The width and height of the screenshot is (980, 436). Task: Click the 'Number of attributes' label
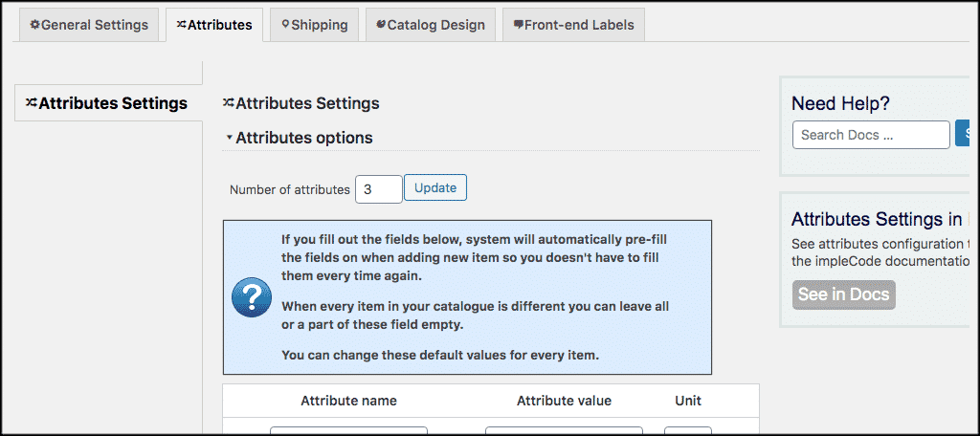pos(290,190)
